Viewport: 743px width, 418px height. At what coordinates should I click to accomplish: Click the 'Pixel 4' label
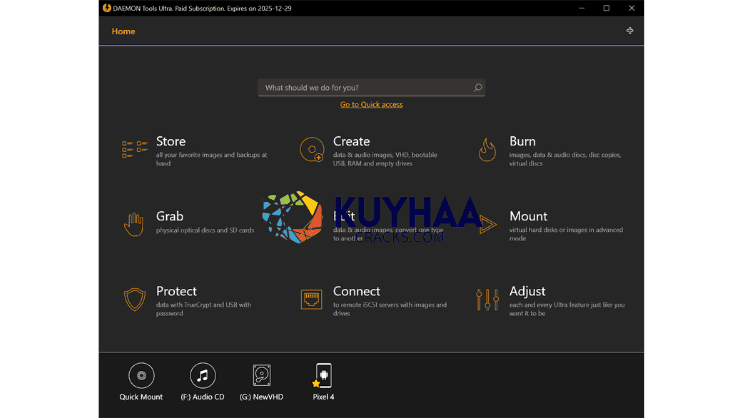(323, 397)
